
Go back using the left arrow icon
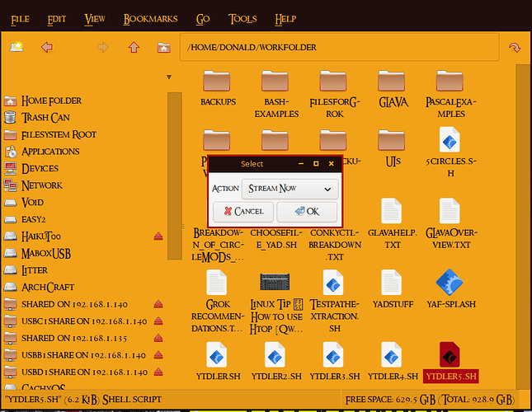[47, 48]
